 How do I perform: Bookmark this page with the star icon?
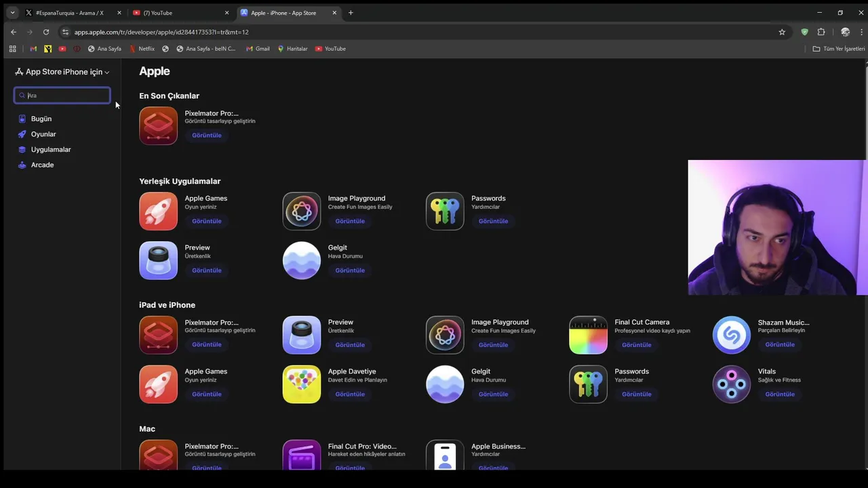click(782, 32)
